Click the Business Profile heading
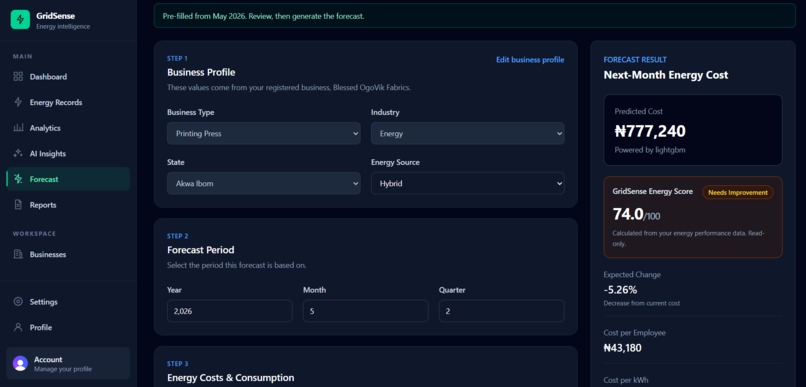This screenshot has width=806, height=387. click(x=201, y=72)
